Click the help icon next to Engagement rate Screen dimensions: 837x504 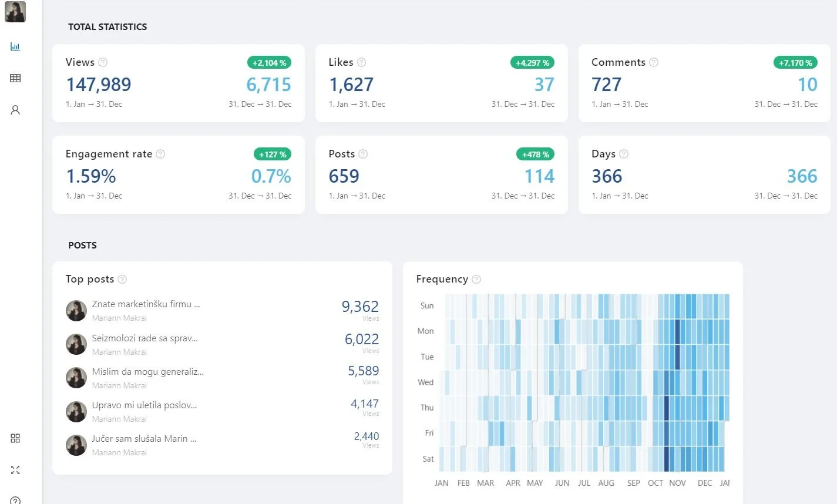[160, 154]
